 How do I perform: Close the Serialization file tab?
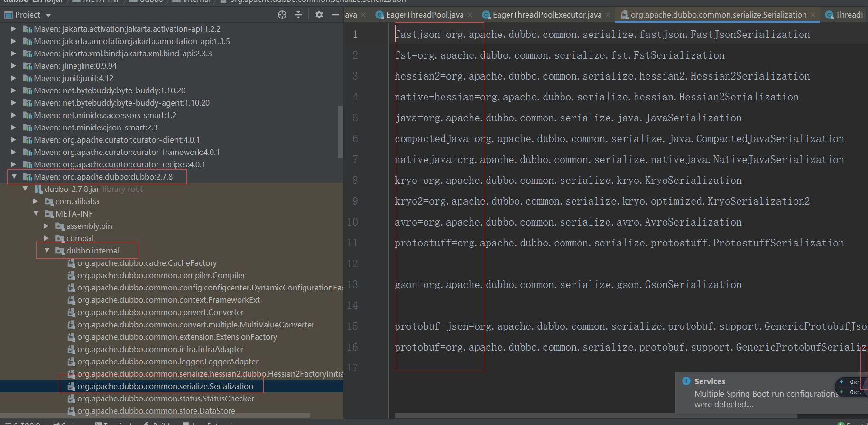pyautogui.click(x=813, y=15)
